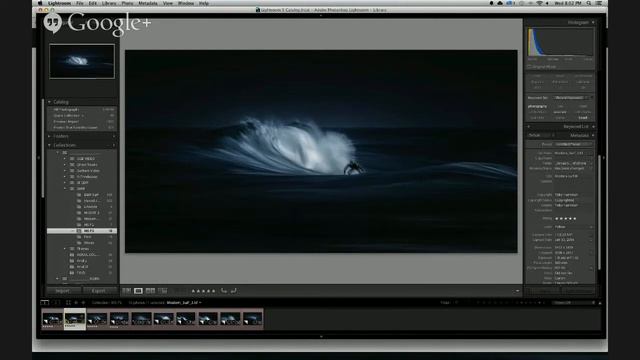This screenshot has height=360, width=640.
Task: Open the Metadata view set Default dropdown
Action: pyautogui.click(x=542, y=135)
